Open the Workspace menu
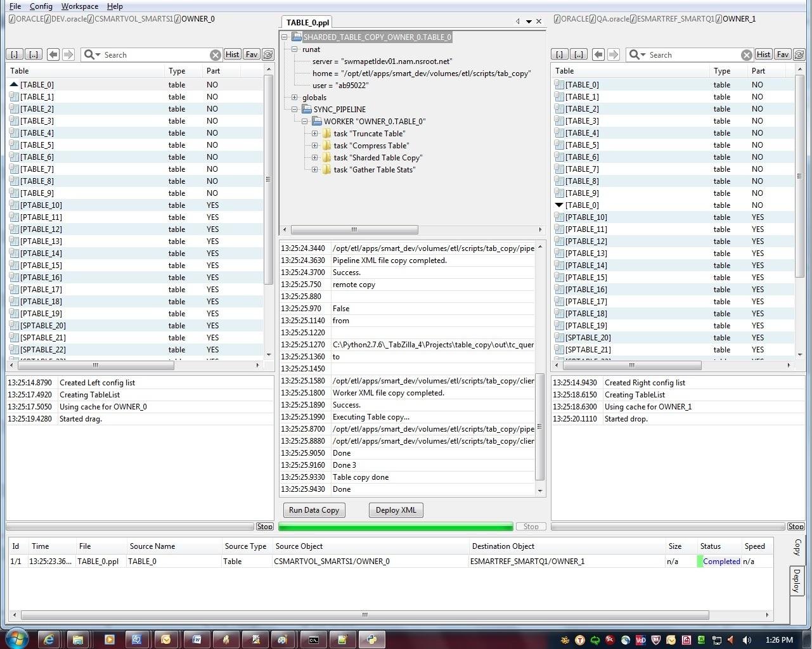The width and height of the screenshot is (812, 649). click(80, 6)
